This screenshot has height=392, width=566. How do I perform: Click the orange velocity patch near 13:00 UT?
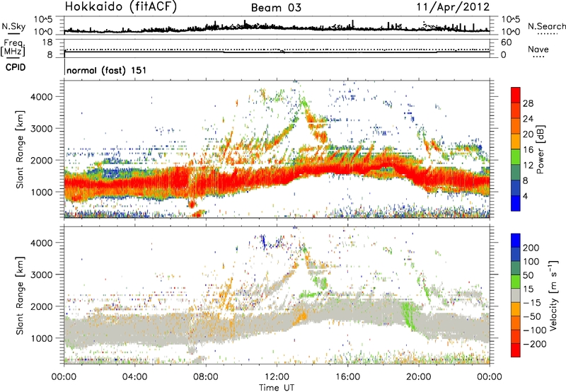tap(301, 317)
